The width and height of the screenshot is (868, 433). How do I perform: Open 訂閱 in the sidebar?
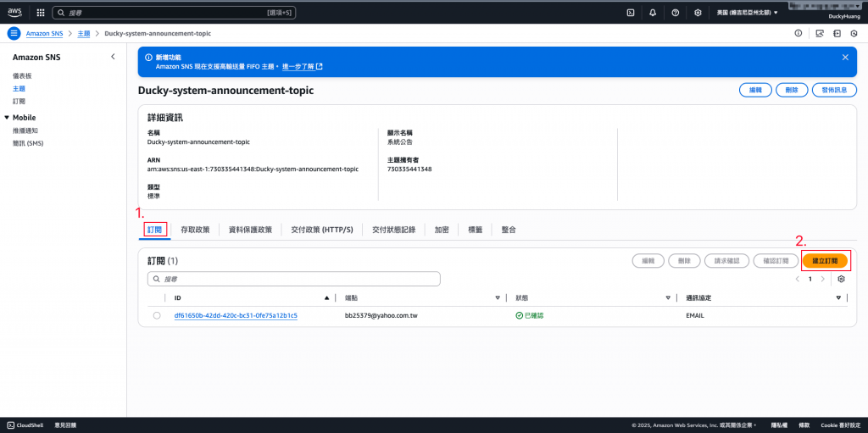(19, 102)
